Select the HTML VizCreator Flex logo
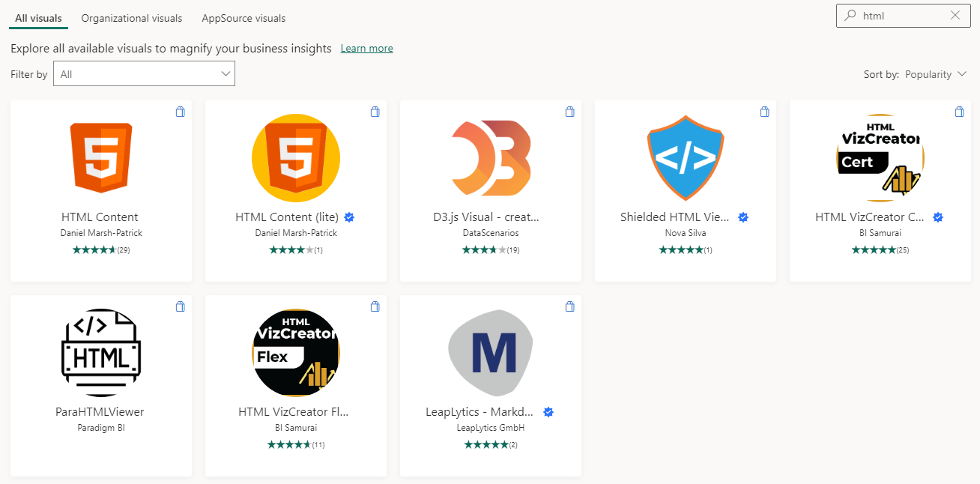The width and height of the screenshot is (980, 484). (296, 353)
